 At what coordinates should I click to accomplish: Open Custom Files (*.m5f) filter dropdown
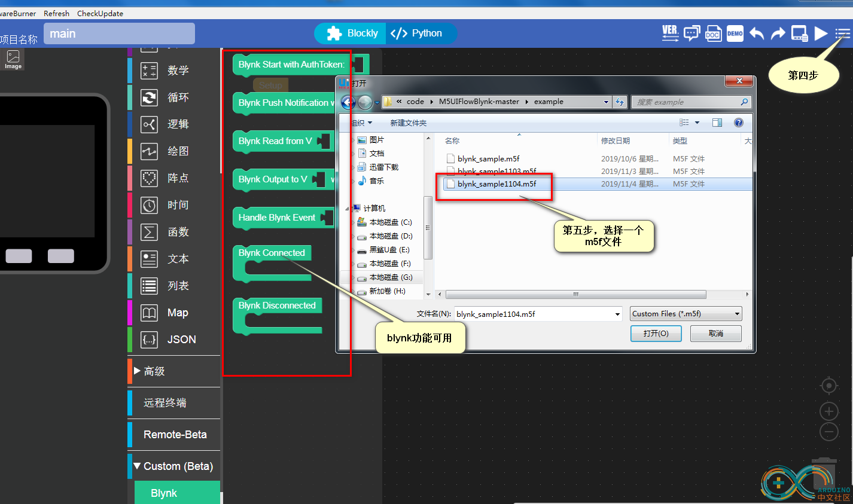(x=686, y=314)
